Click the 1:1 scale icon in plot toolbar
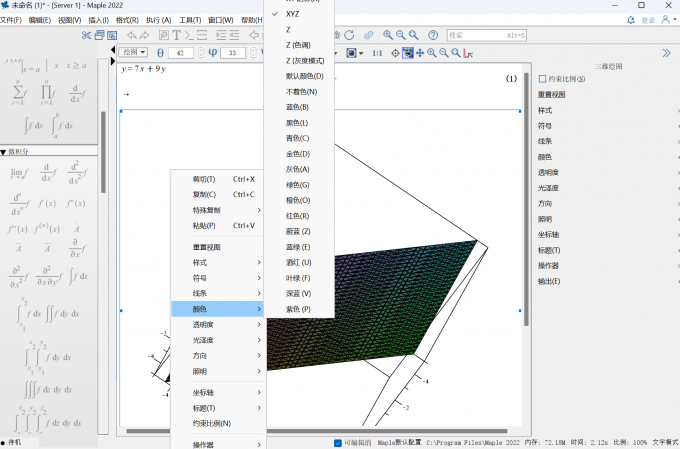The height and width of the screenshot is (449, 680). tap(377, 53)
